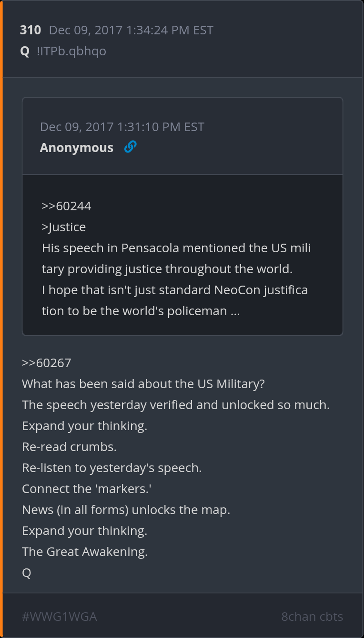Click the chain link icon beside Anonymous

point(130,147)
